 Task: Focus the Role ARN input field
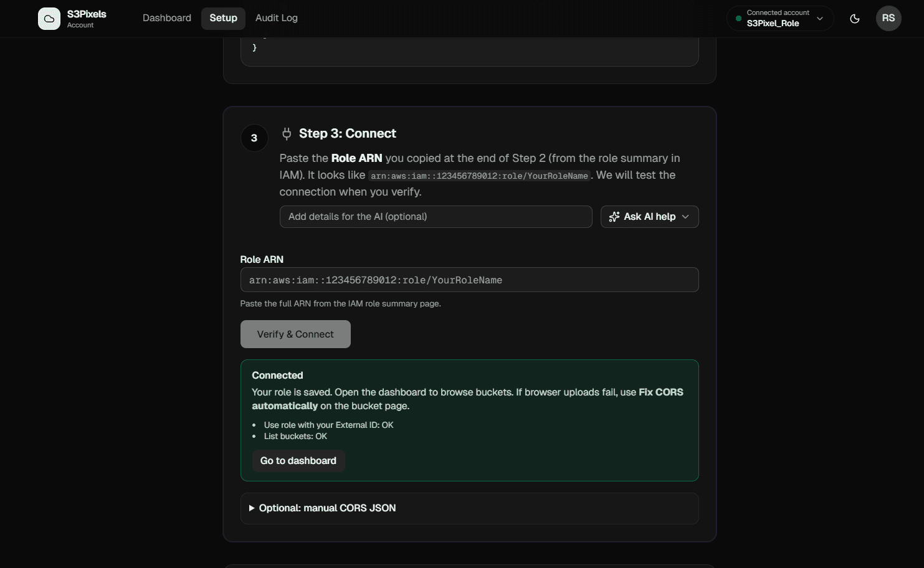click(469, 280)
